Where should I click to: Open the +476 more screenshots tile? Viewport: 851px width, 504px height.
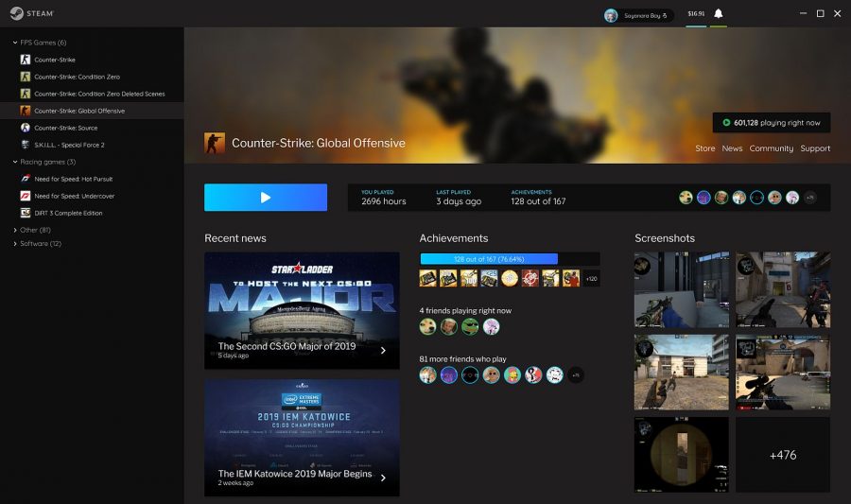point(783,455)
